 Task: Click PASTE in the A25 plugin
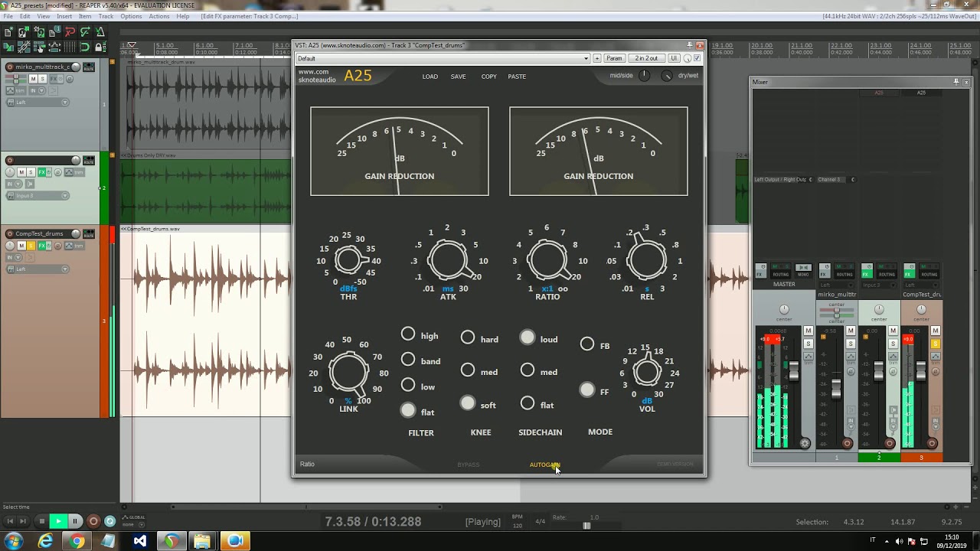tap(517, 77)
